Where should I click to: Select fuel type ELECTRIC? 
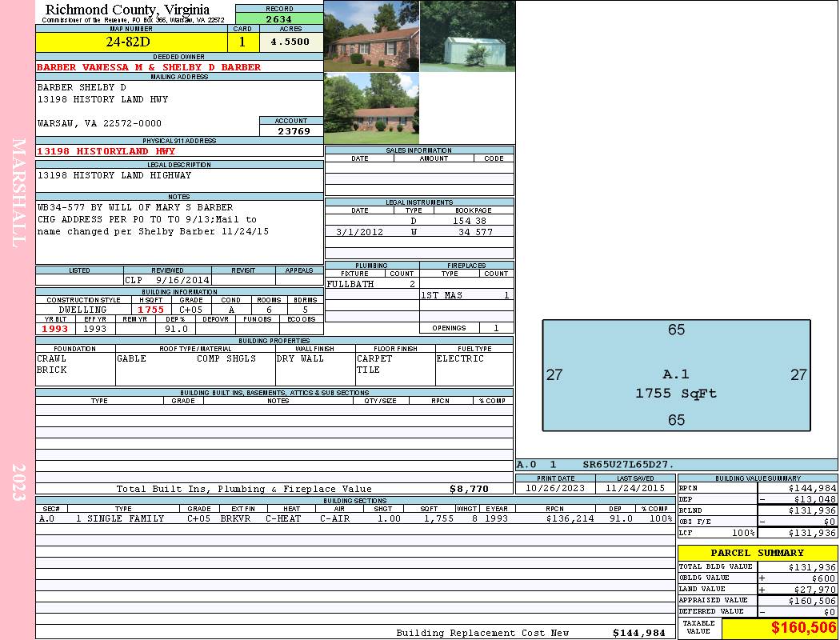[x=460, y=358]
